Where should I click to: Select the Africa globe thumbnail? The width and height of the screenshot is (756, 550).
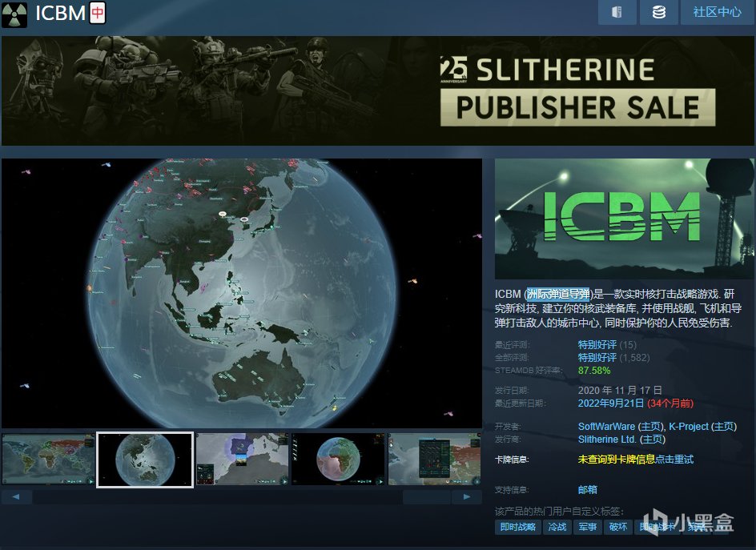[339, 459]
